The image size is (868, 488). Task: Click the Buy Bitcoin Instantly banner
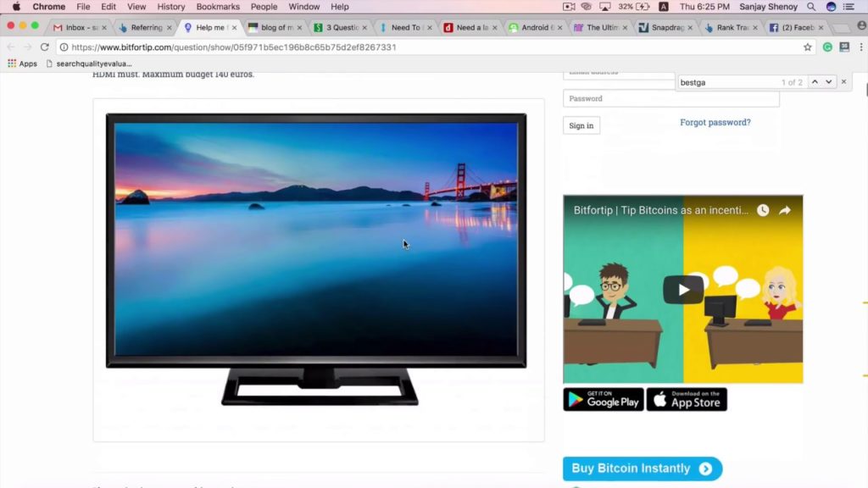point(643,469)
